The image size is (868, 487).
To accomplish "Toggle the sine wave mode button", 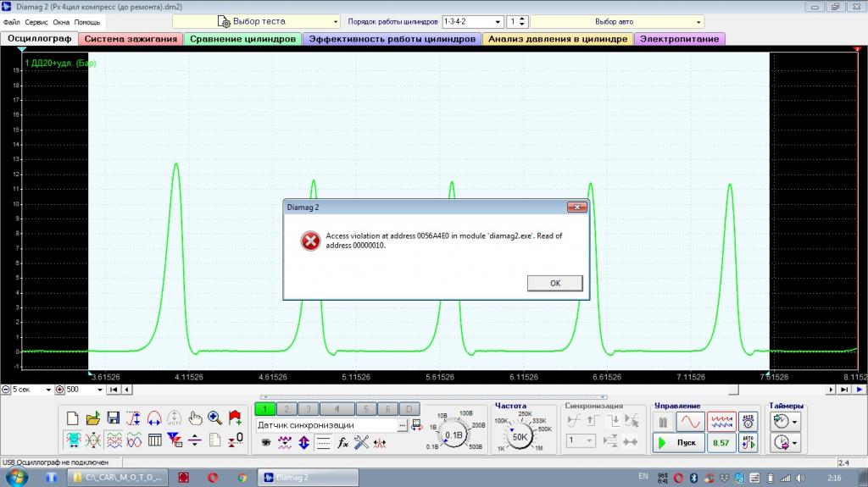I will click(690, 422).
